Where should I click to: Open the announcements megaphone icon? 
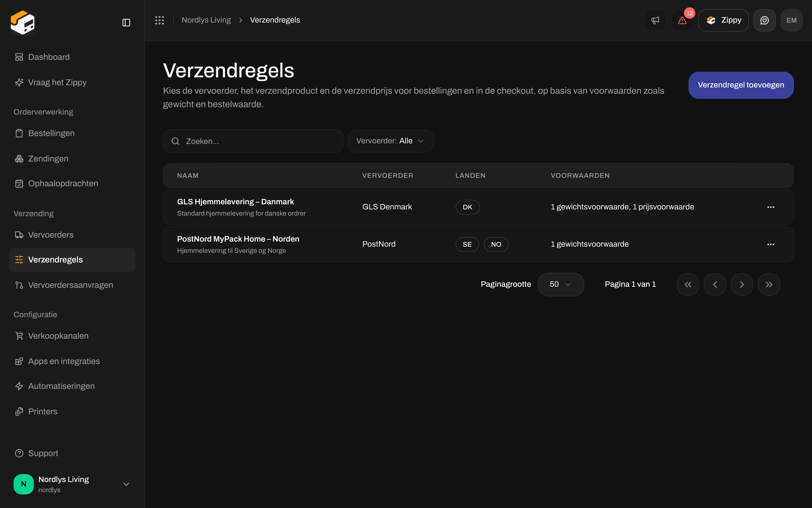click(655, 20)
